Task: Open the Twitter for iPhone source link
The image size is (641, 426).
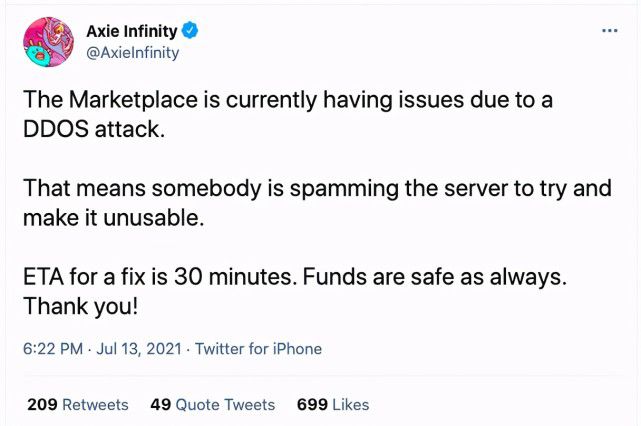Action: [258, 349]
